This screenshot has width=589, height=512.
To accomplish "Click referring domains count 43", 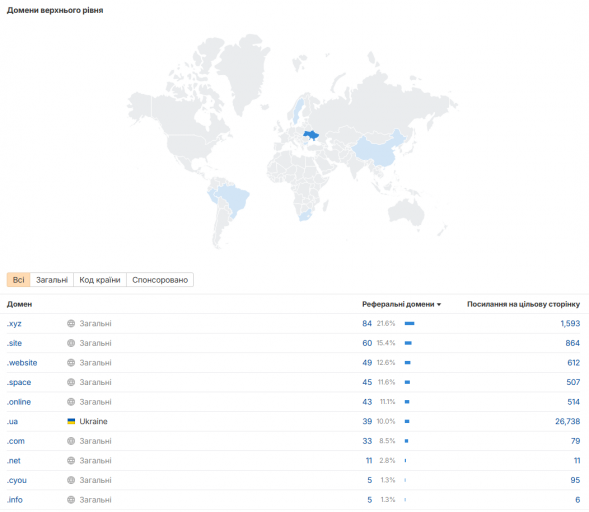I will tap(367, 402).
